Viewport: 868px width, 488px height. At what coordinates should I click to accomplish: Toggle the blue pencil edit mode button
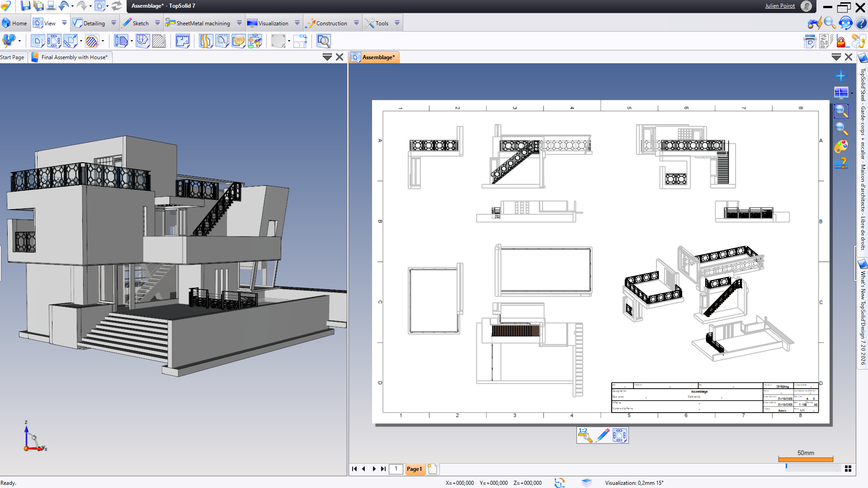pos(603,435)
